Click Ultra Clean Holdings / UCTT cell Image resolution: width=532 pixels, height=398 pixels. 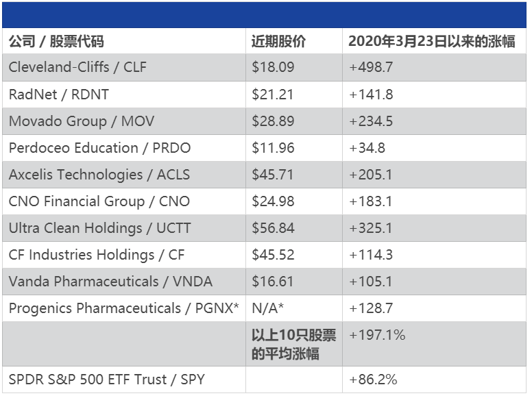[x=99, y=228]
